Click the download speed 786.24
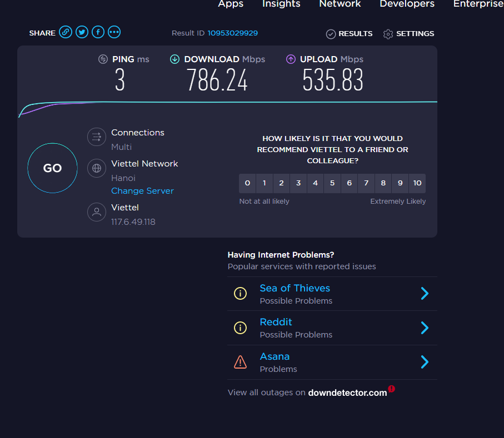Viewport: 504px width, 438px height. [x=217, y=80]
